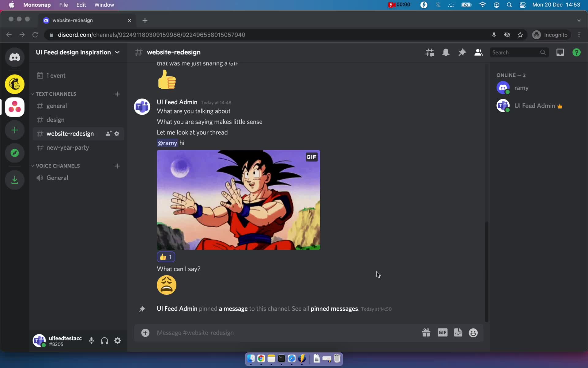Viewport: 588px width, 368px height.
Task: View 1 event in sidebar
Action: pos(78,75)
